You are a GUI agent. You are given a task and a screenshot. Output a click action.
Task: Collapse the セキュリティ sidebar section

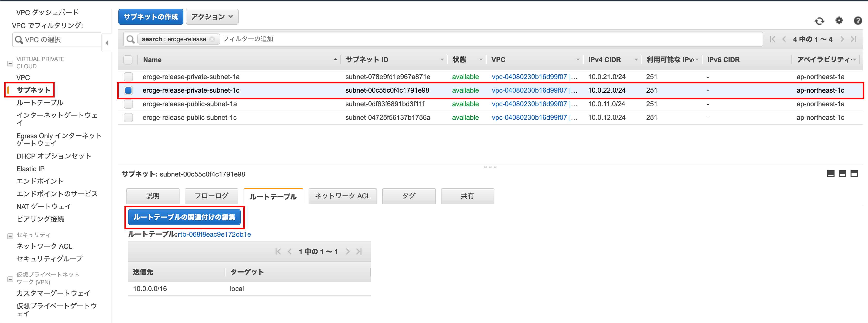coord(10,236)
